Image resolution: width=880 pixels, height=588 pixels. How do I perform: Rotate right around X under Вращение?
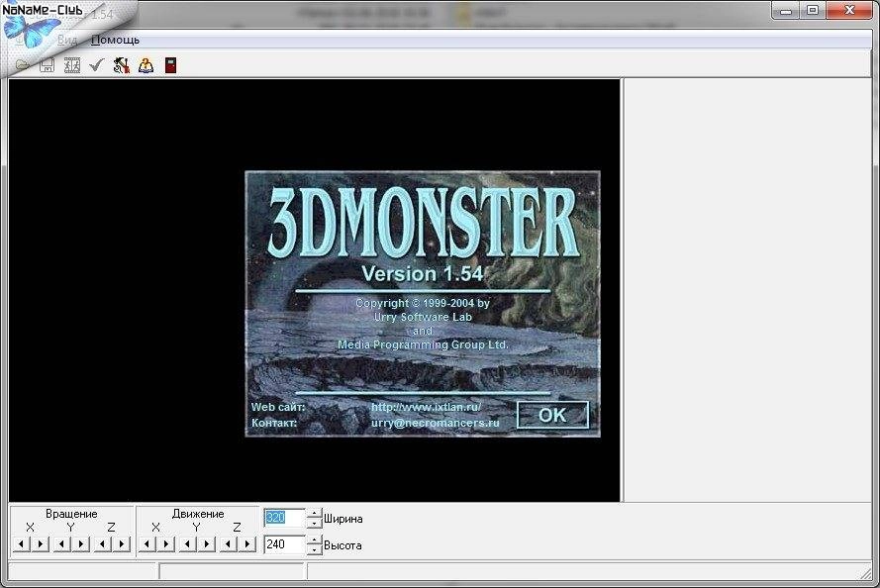tap(41, 543)
